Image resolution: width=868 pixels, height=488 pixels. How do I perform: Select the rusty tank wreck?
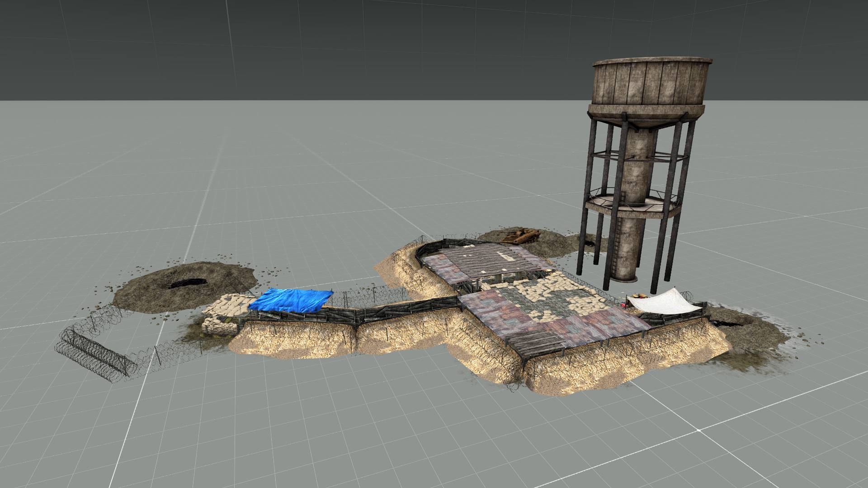[522, 236]
